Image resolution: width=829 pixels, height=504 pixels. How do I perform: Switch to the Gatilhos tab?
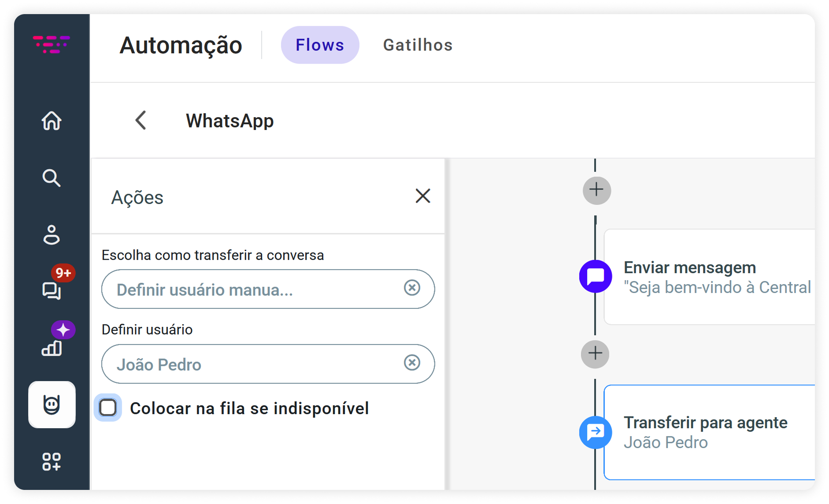click(x=418, y=45)
